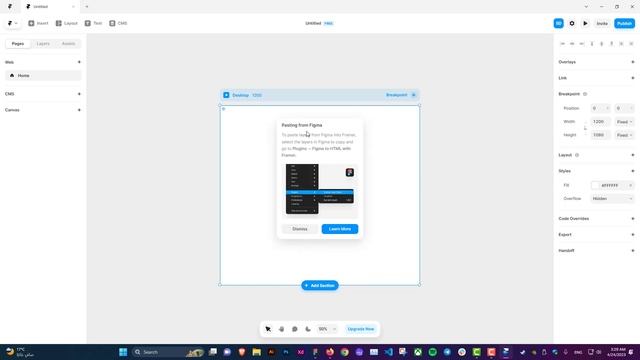640x360 pixels.
Task: Add a Style with plus
Action: tap(633, 171)
